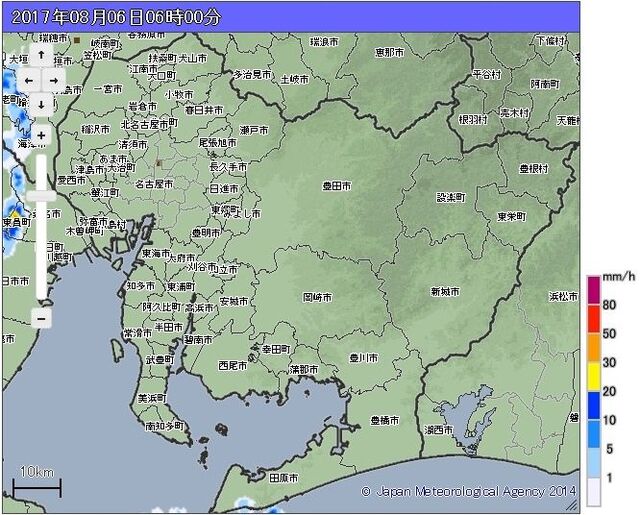Click the map label 恵那市
The image size is (640, 515).
[x=390, y=52]
